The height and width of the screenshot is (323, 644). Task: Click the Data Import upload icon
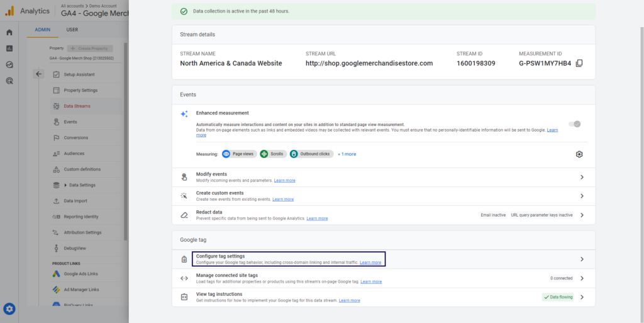point(56,201)
